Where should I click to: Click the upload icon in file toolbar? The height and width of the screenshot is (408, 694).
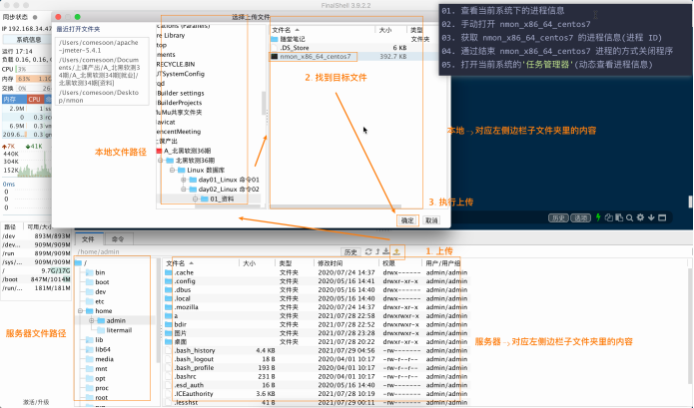[x=397, y=251]
